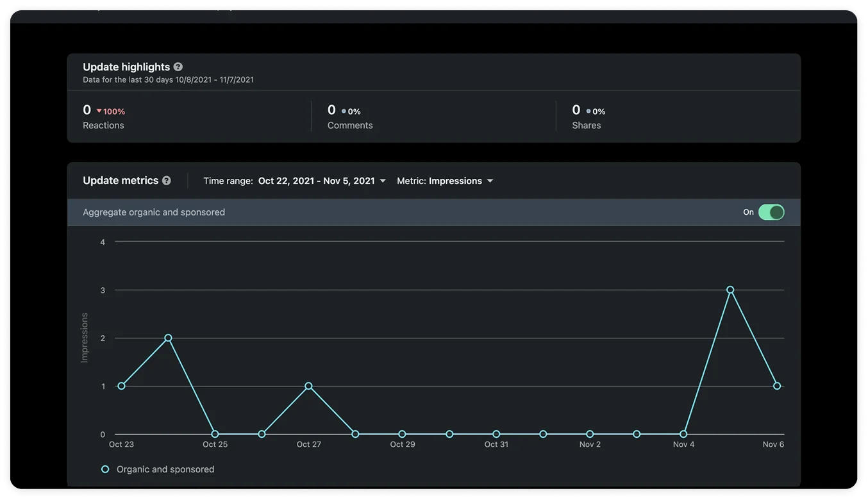Screen dimensions: 868x500
Task: Click the gray dot next to Comments 0%
Action: [x=344, y=112]
